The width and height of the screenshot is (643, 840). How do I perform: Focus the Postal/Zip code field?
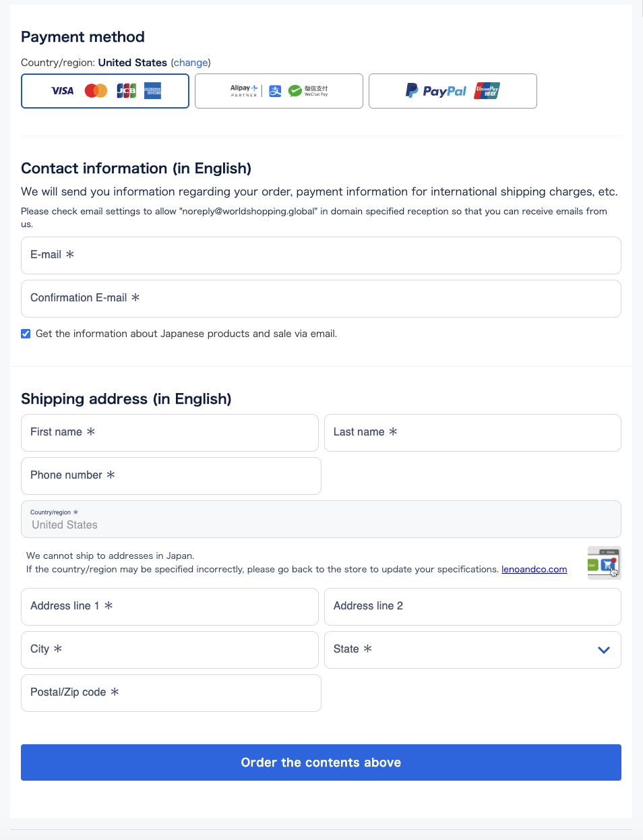tap(171, 693)
